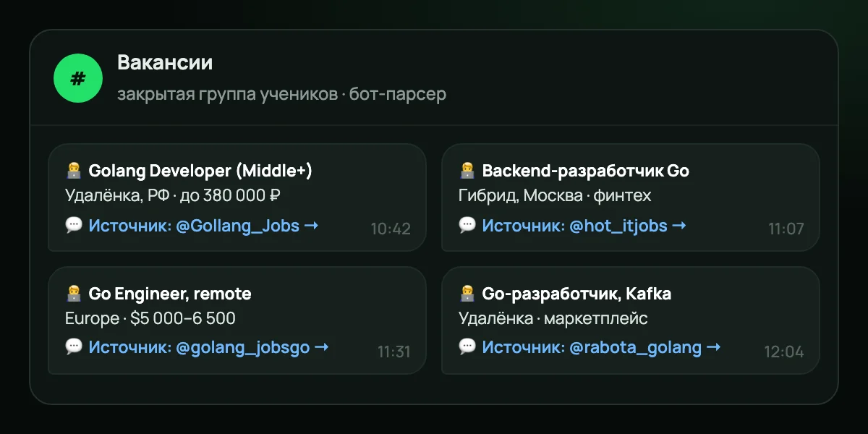Image resolution: width=868 pixels, height=434 pixels.
Task: Click the 11:31 timestamp
Action: (x=393, y=352)
